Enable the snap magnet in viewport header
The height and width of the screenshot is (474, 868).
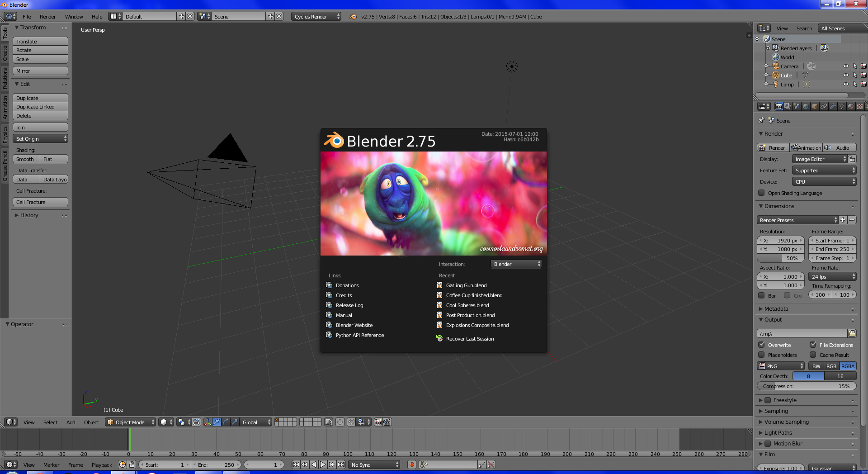point(351,422)
